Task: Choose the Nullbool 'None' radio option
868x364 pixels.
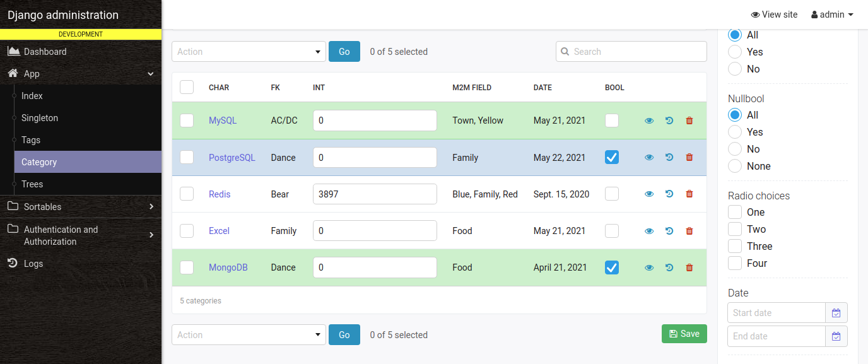Action: [735, 166]
